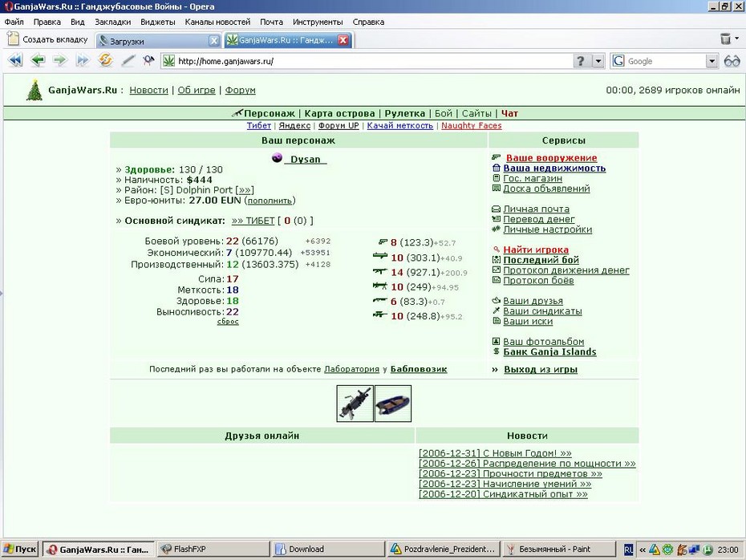Screen dimensions: 746x560
Task: Open Протокол боёв link
Action: click(x=538, y=281)
